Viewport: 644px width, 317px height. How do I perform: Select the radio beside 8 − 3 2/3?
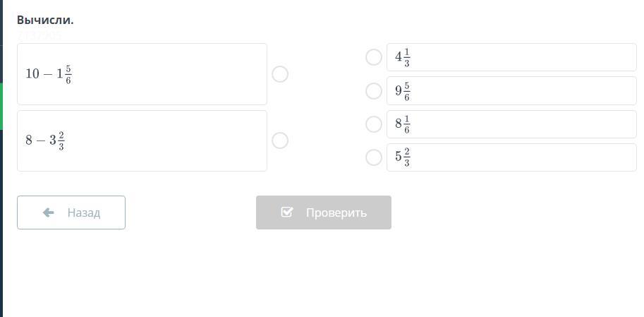point(280,140)
